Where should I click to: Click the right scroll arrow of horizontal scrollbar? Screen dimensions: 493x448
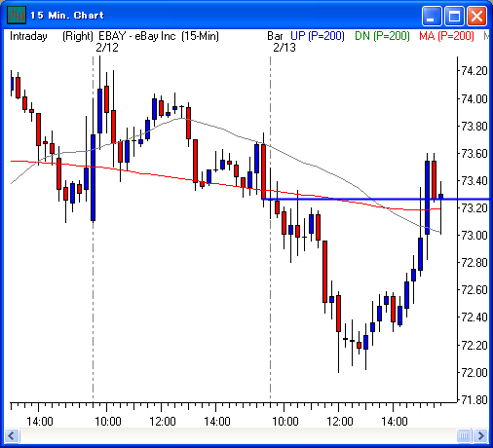[481, 435]
